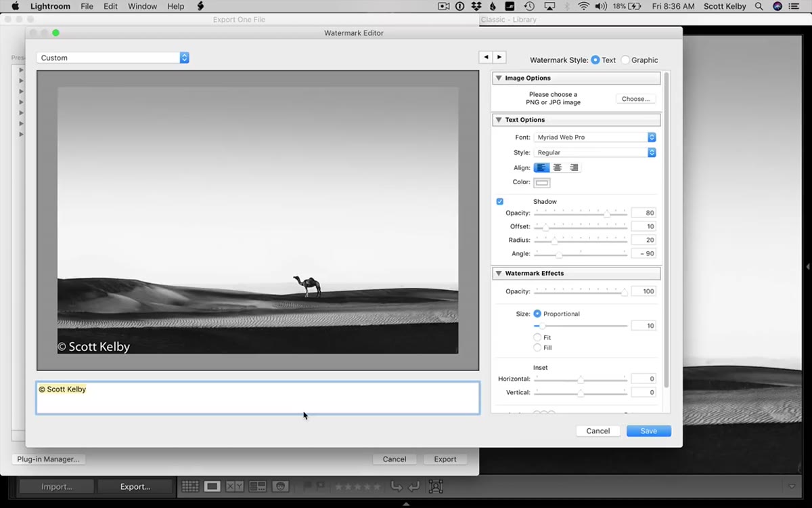Viewport: 812px width, 508px height.
Task: Open the text Color swatch
Action: [x=541, y=183]
